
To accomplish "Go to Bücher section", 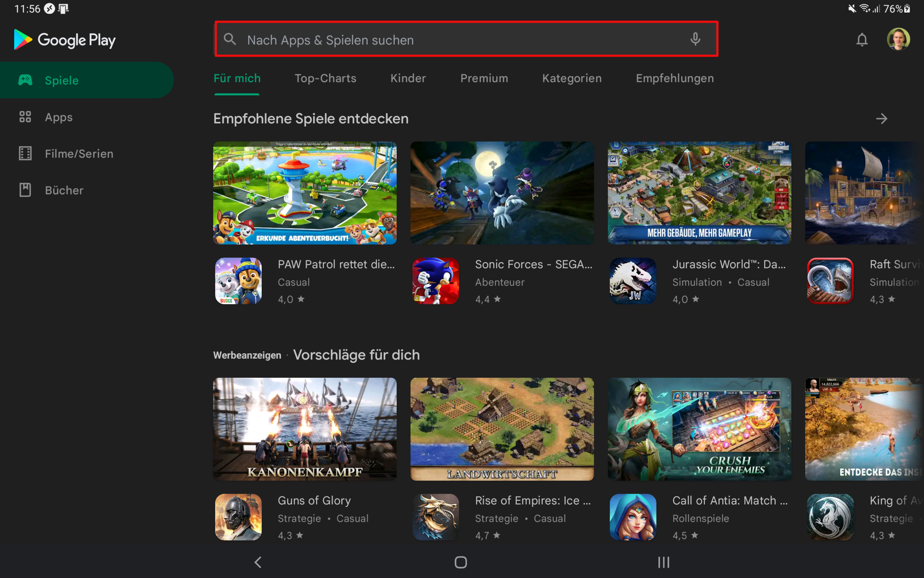I will [64, 191].
